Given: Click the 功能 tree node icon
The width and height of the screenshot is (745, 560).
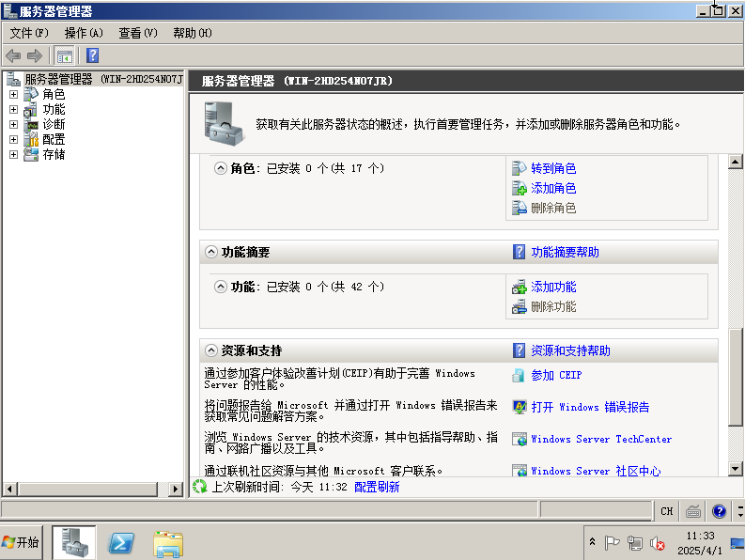Looking at the screenshot, I should click(x=31, y=109).
